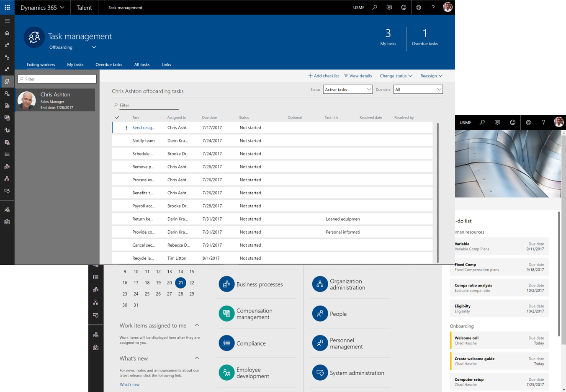Collapse the Work items assigned to me section

click(x=197, y=325)
